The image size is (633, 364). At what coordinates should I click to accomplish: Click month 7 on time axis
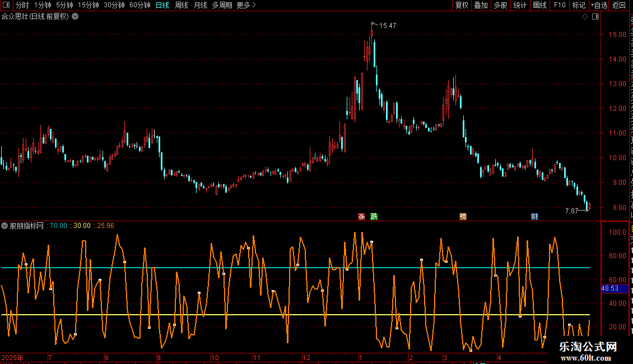point(50,357)
